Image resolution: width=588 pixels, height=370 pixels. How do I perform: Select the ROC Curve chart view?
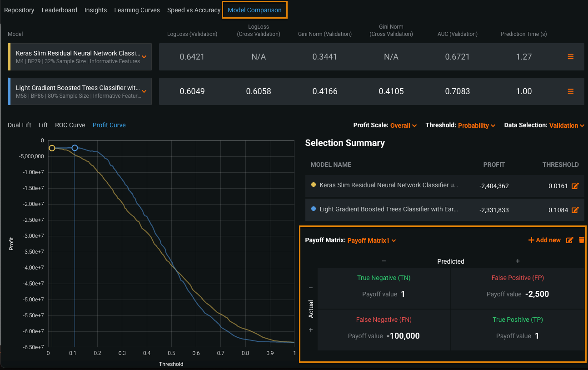click(70, 125)
